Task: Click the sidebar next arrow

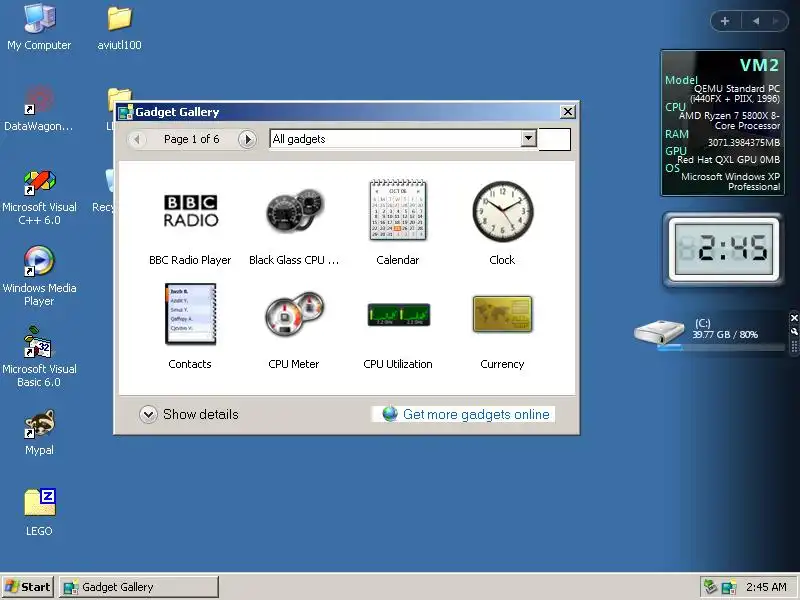Action: (776, 21)
